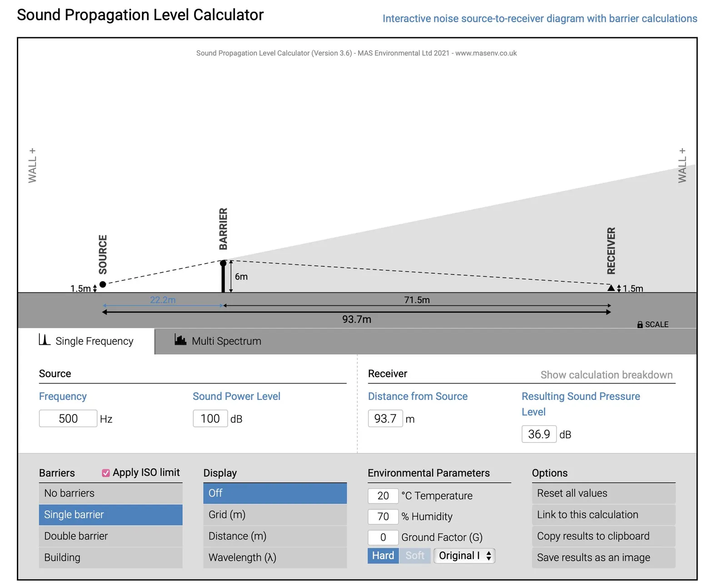Click the SCALE lock icon
This screenshot has width=727, height=588.
tap(640, 324)
